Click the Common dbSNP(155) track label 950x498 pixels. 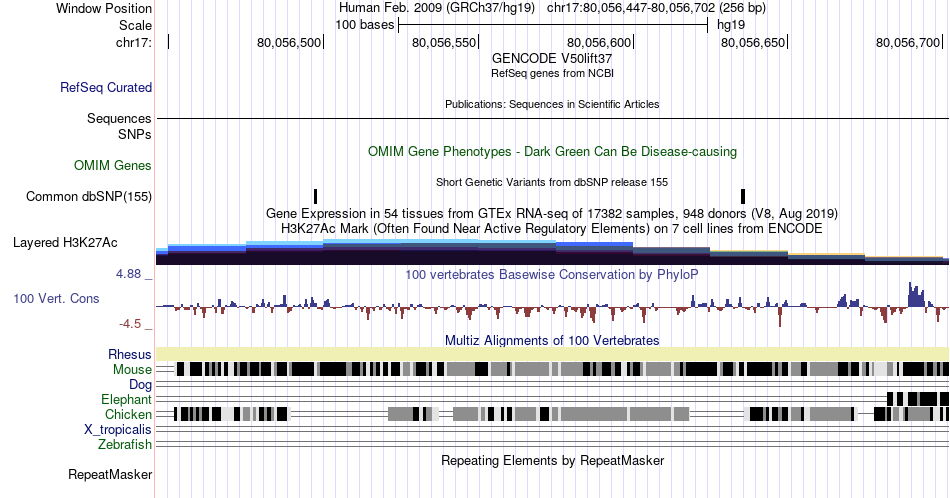point(89,196)
